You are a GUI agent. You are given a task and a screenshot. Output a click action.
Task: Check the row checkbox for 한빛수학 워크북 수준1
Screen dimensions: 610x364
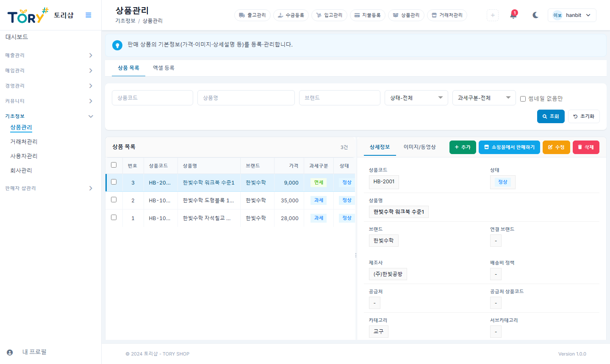[x=114, y=182]
